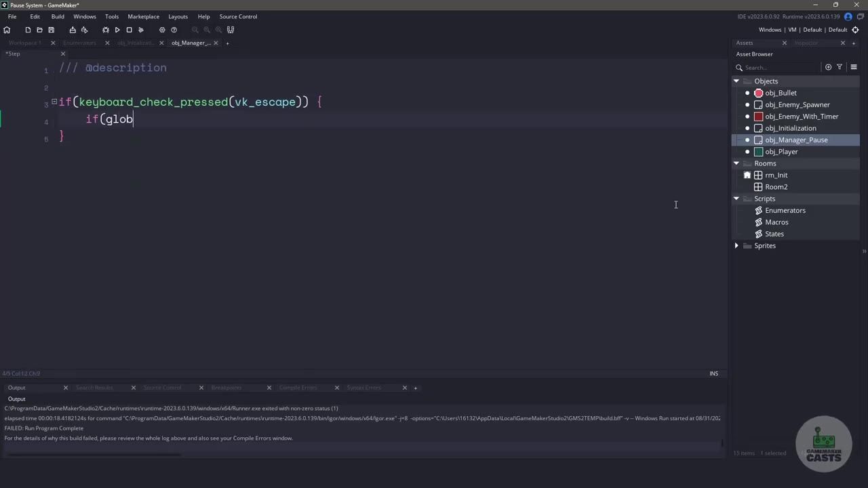Open the Compile Errors output tab

[x=298, y=388]
